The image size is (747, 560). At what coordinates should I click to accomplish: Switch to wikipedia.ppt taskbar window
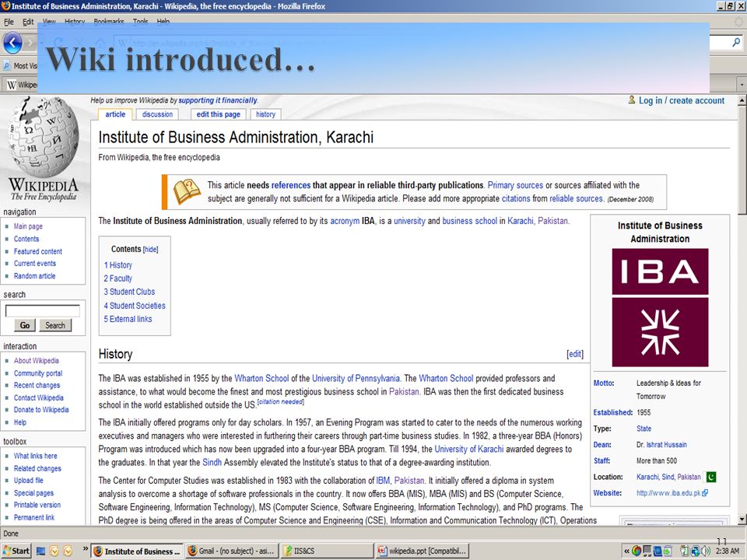coord(422,551)
